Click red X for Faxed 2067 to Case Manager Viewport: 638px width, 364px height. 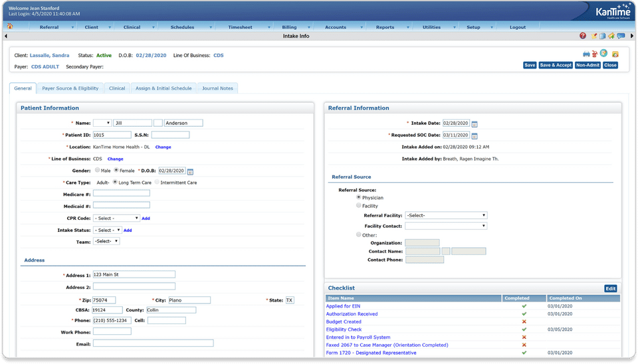[524, 345]
